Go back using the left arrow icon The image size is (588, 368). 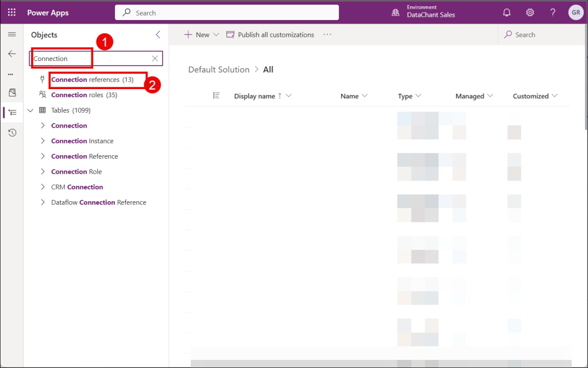point(11,54)
